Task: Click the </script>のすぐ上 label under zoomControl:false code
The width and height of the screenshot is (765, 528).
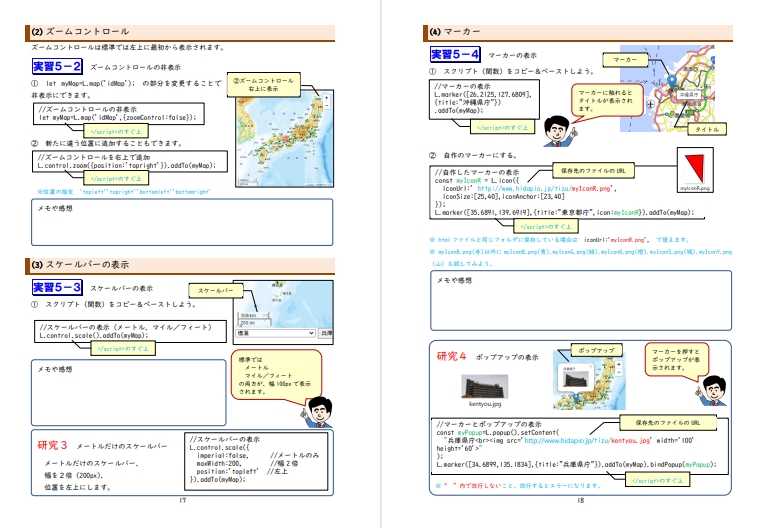Action: (x=116, y=131)
